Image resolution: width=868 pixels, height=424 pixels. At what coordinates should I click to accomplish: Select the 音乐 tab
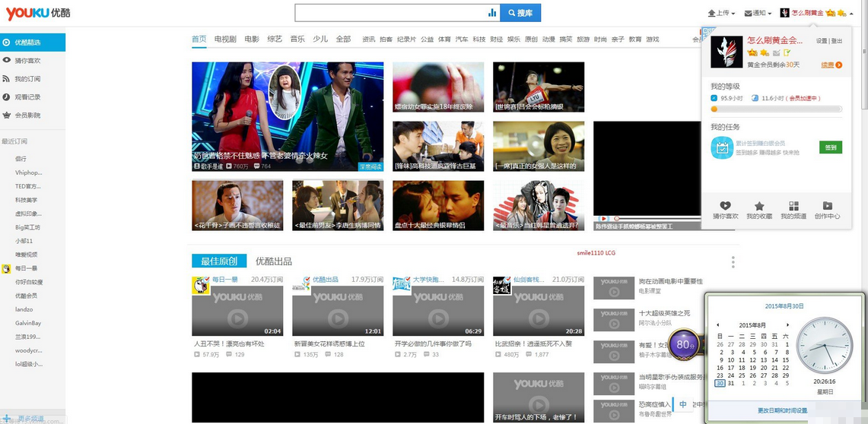[x=297, y=39]
